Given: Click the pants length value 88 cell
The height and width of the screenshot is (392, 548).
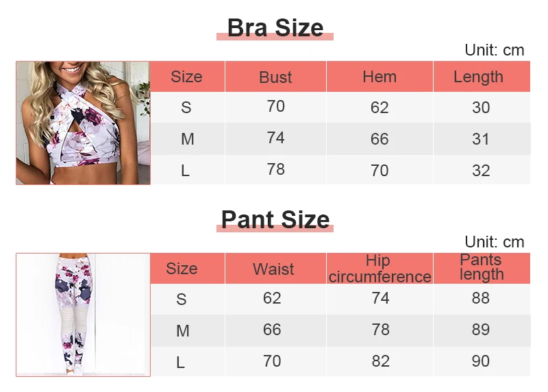Looking at the screenshot, I should tap(482, 299).
